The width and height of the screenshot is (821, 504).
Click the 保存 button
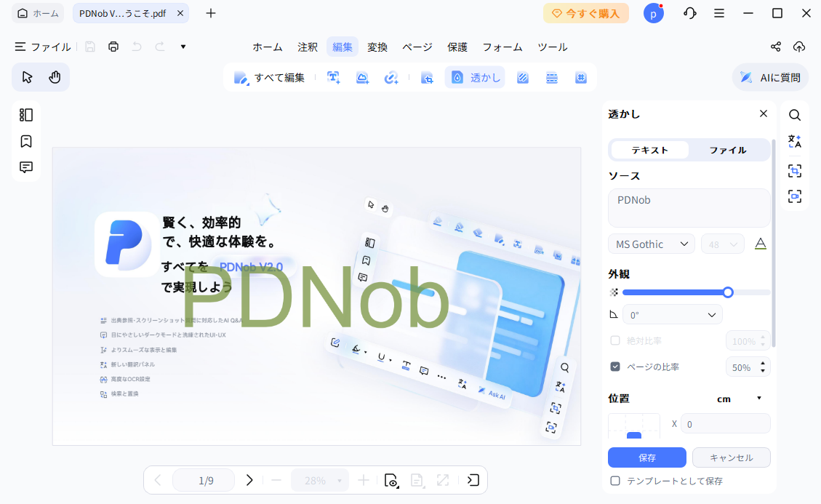point(646,457)
